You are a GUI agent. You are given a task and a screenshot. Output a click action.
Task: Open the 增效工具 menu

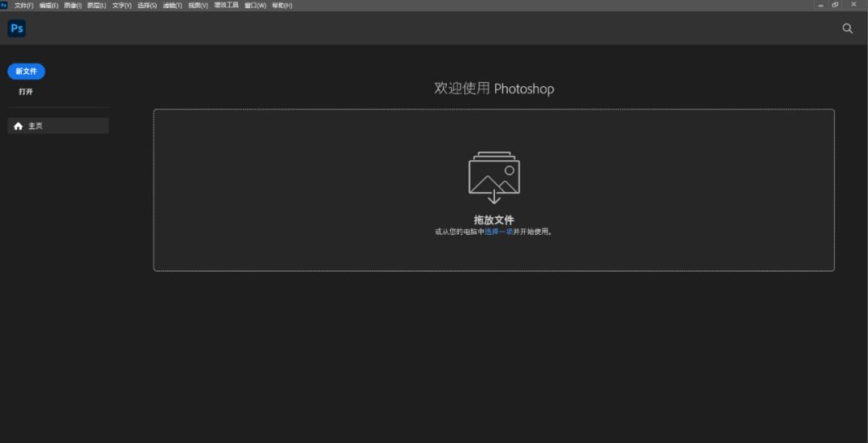[227, 6]
